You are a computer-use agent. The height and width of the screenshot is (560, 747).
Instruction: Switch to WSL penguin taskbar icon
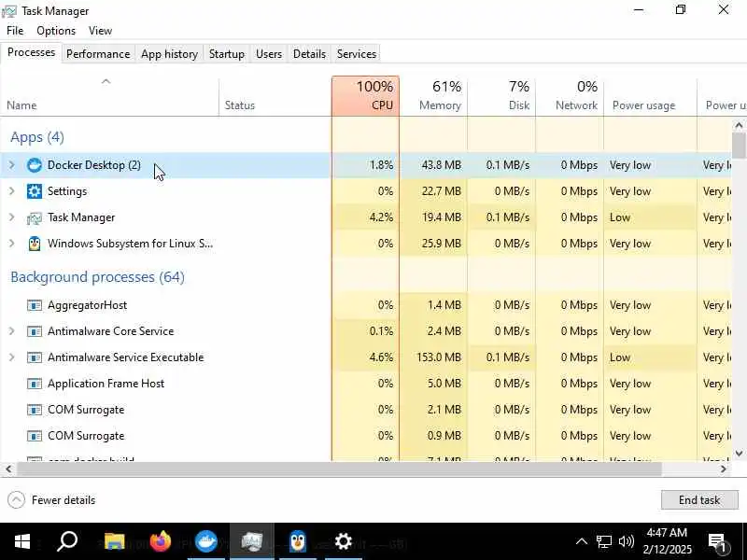point(298,541)
